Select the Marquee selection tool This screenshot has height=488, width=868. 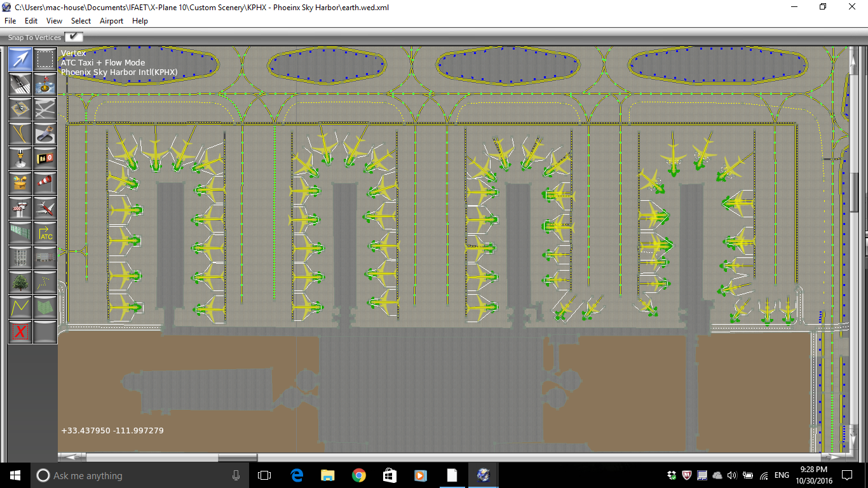[45, 59]
